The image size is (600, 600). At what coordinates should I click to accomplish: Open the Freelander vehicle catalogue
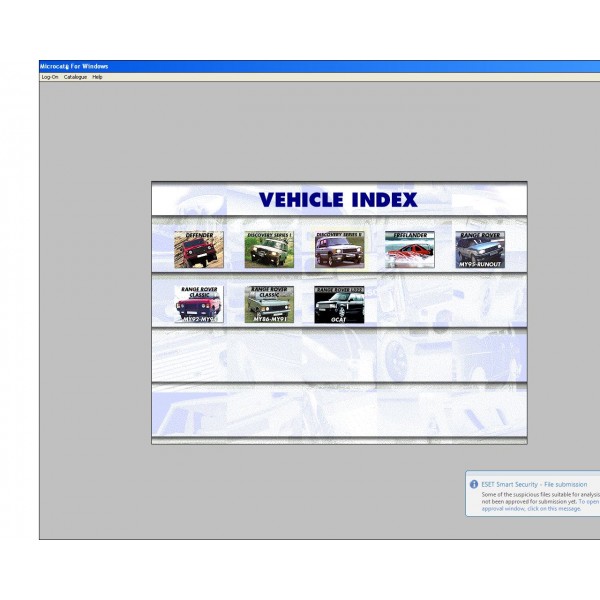(410, 249)
